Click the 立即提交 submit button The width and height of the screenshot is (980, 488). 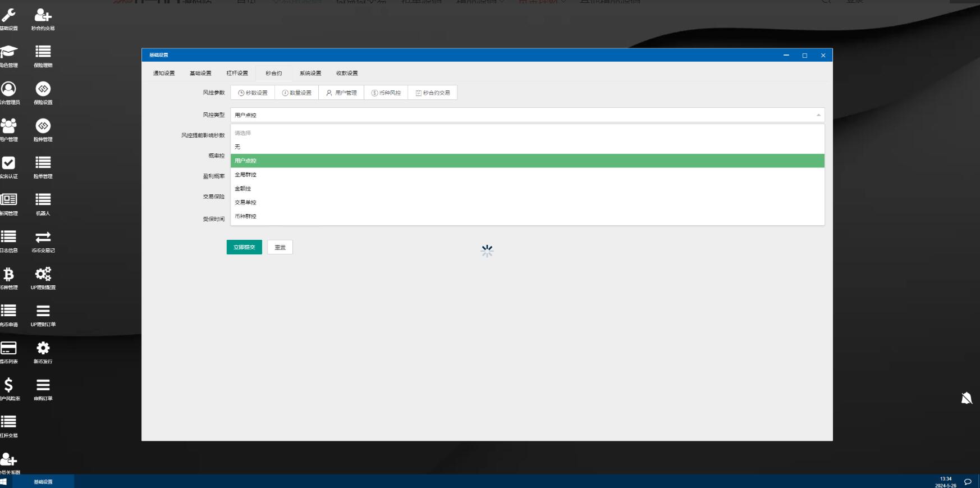[244, 247]
